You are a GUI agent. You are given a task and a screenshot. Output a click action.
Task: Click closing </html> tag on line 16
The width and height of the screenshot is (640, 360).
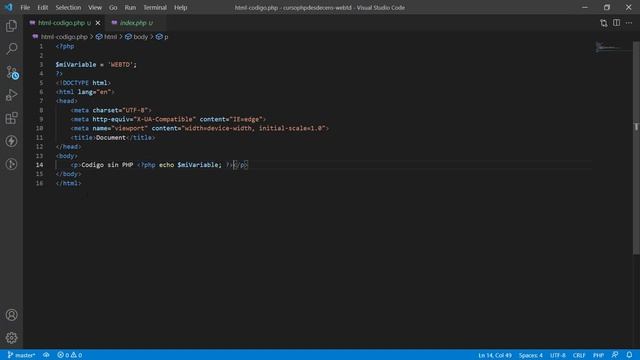(69, 183)
